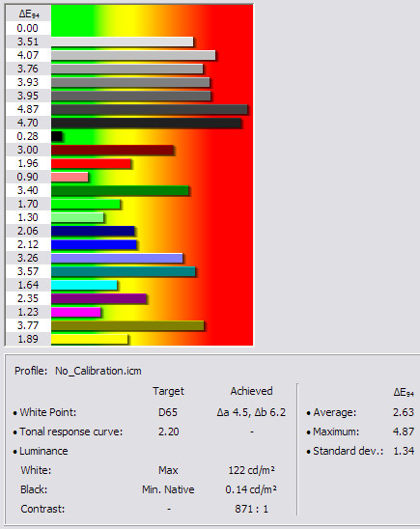The height and width of the screenshot is (529, 420).
Task: Click the 3.95 value label
Action: coord(28,96)
